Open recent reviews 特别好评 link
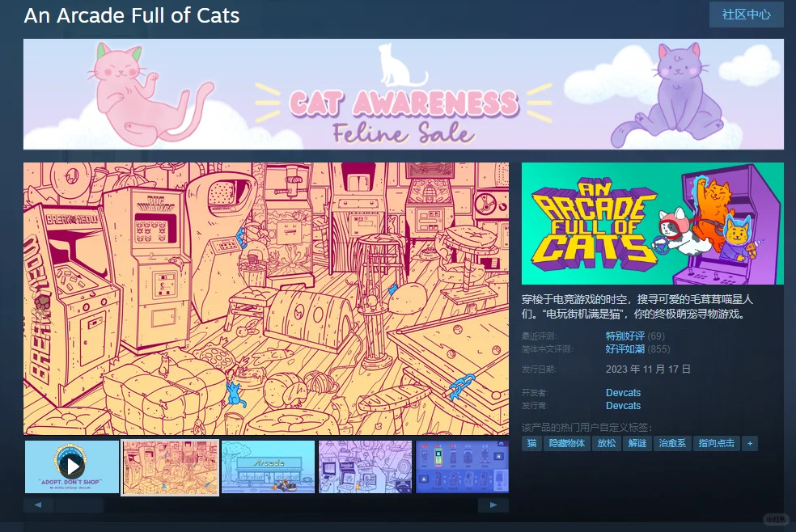Viewport: 796px width, 532px height. pos(625,336)
